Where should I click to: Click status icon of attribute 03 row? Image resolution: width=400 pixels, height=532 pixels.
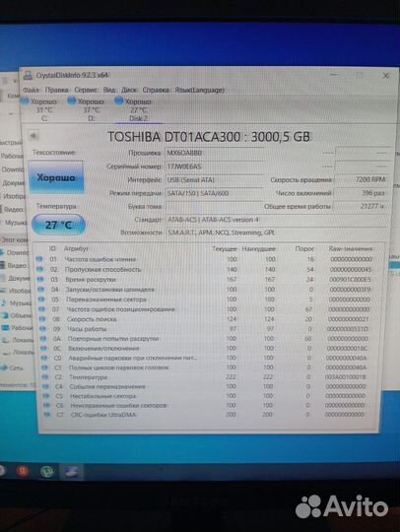click(40, 279)
